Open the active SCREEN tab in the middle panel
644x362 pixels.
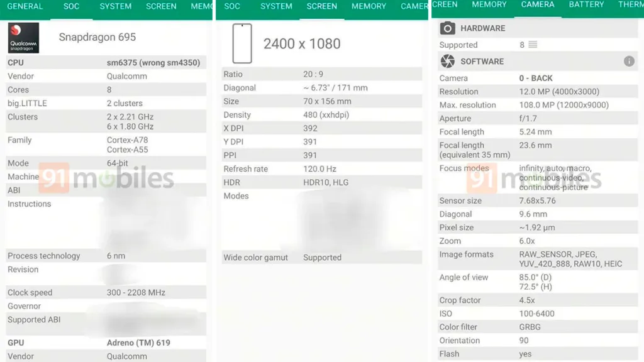tap(321, 6)
